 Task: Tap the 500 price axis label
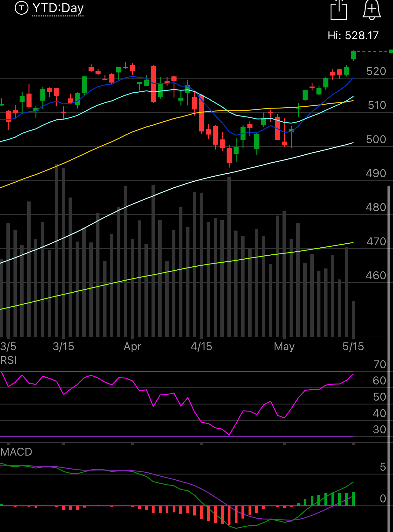pyautogui.click(x=376, y=139)
